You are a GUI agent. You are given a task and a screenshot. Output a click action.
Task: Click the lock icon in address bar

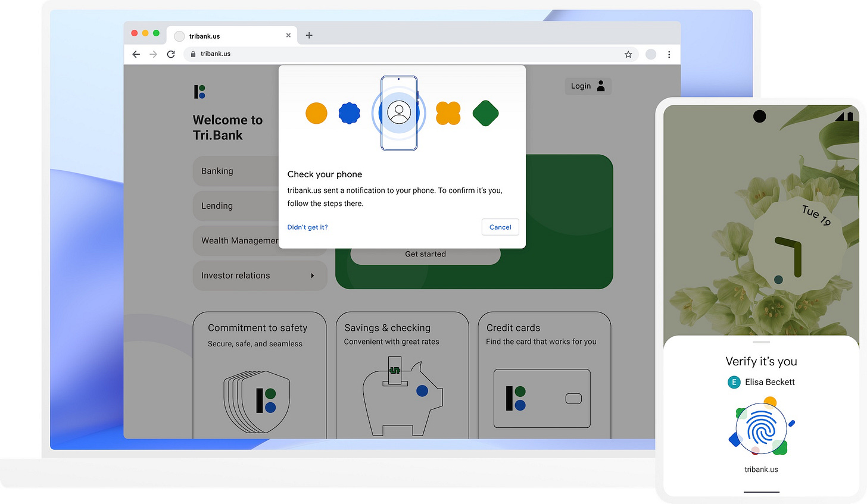click(x=192, y=54)
